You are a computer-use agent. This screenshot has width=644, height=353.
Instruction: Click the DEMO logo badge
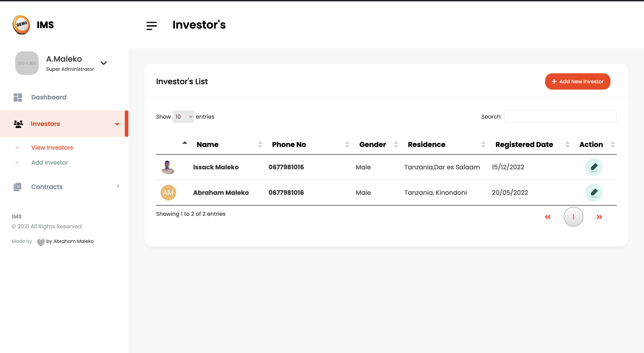click(21, 25)
